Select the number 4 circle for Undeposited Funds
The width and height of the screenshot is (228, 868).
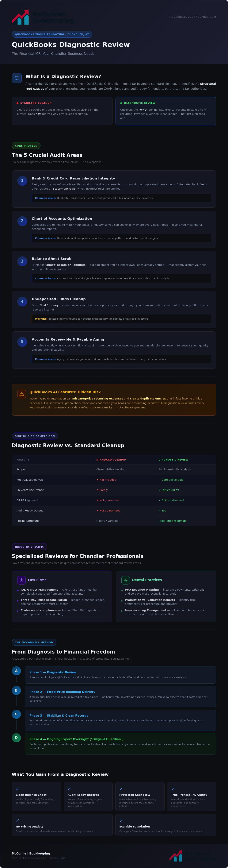coord(22,302)
